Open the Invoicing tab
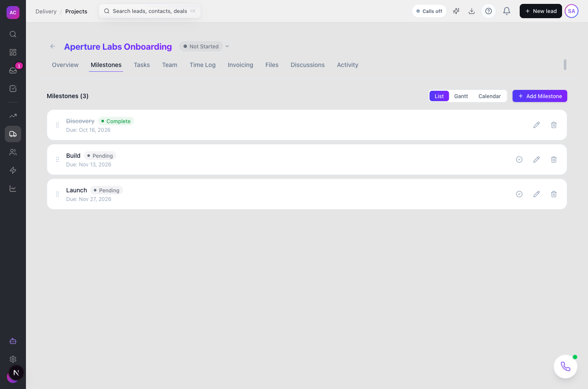Viewport: 588px width, 389px height. [240, 65]
